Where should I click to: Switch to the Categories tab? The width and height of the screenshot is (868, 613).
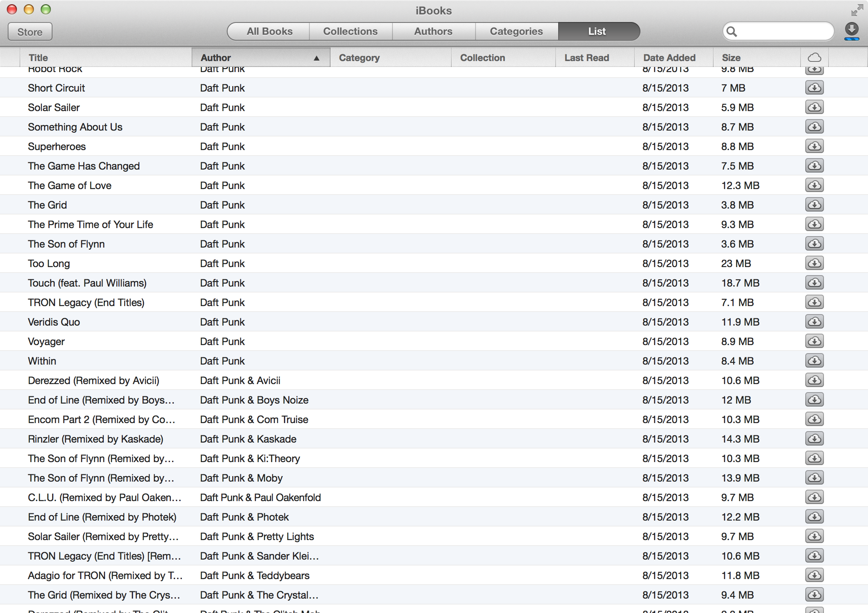517,31
